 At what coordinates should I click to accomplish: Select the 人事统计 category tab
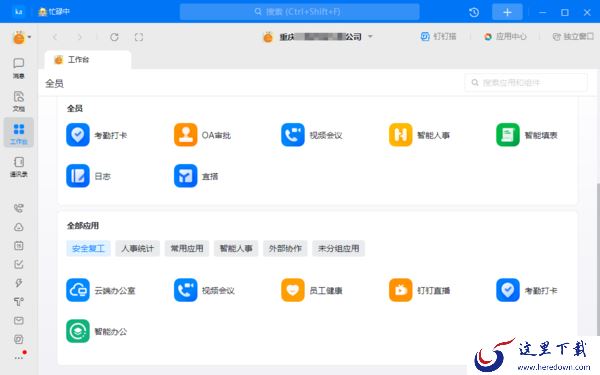tap(138, 248)
